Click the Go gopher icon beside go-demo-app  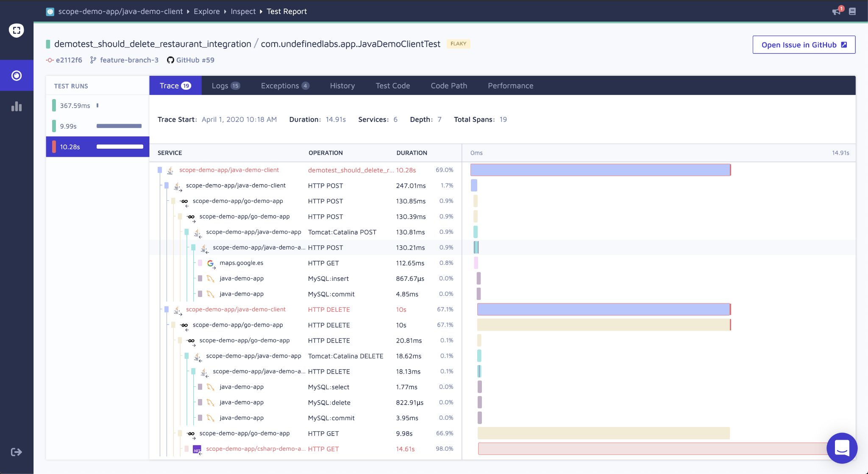tap(185, 201)
